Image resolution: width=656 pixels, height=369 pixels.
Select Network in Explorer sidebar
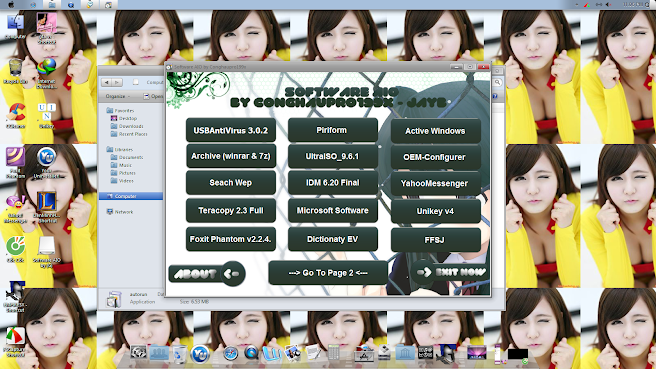click(x=120, y=212)
